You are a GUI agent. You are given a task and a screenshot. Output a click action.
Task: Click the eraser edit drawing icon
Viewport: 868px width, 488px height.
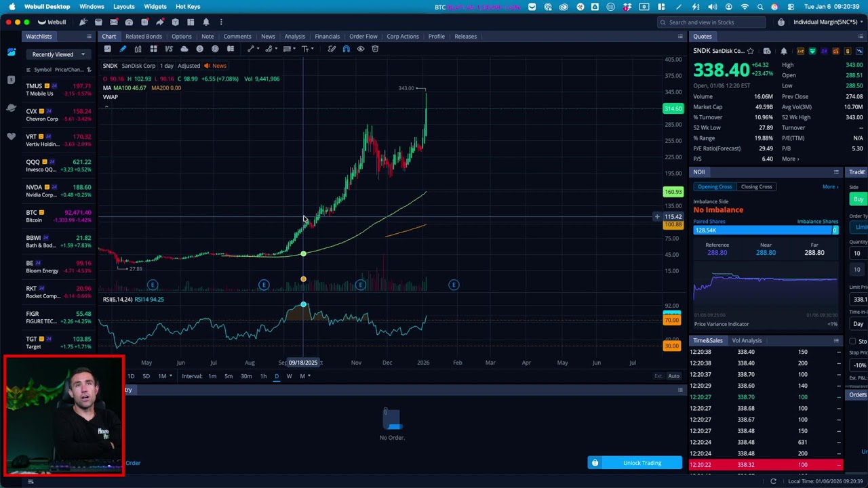tap(332, 49)
